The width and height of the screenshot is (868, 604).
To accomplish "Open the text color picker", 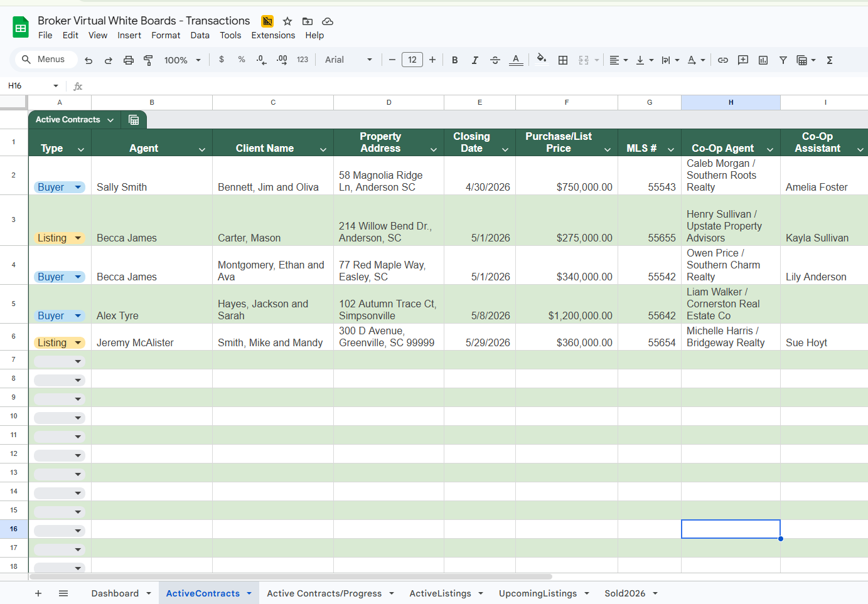I will click(516, 60).
